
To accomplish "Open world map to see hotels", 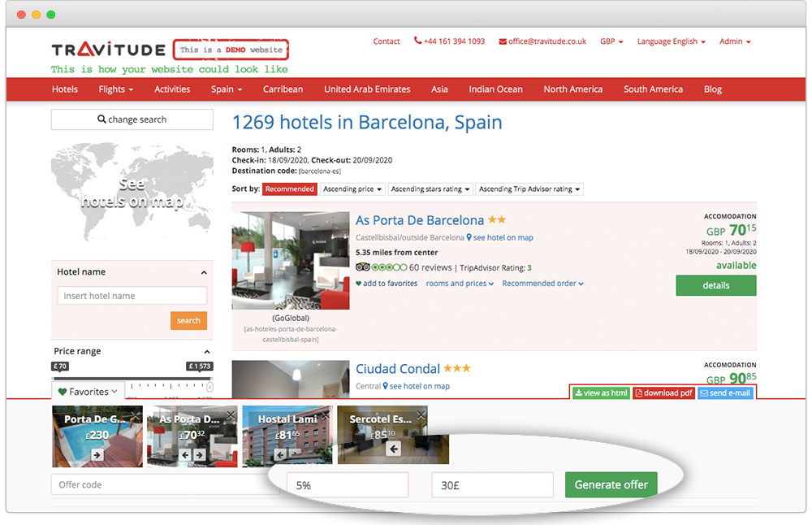I will 132,193.
